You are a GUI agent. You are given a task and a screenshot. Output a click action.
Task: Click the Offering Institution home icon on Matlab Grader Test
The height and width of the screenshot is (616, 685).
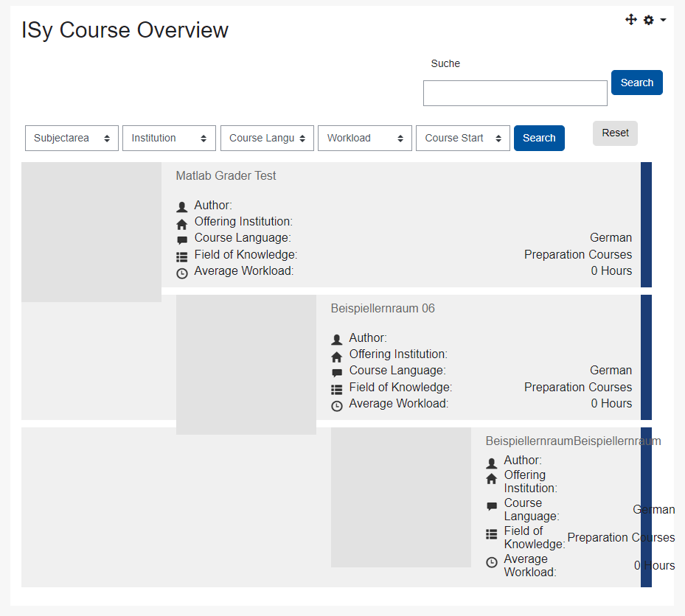tap(181, 222)
